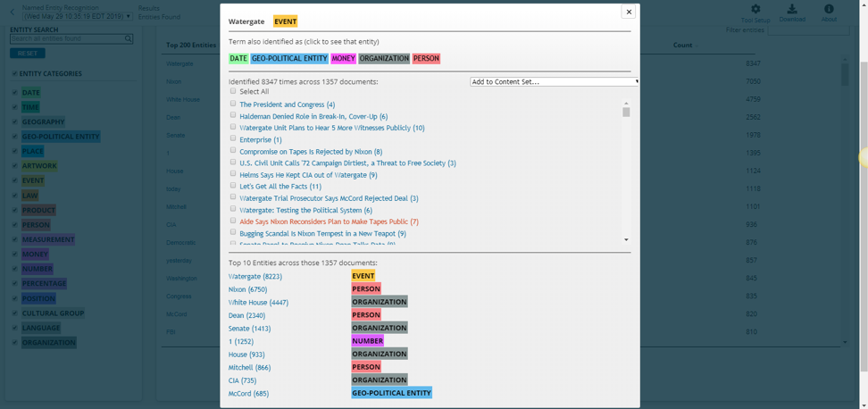Click the entity search input field
Image resolution: width=868 pixels, height=409 pixels.
click(66, 39)
